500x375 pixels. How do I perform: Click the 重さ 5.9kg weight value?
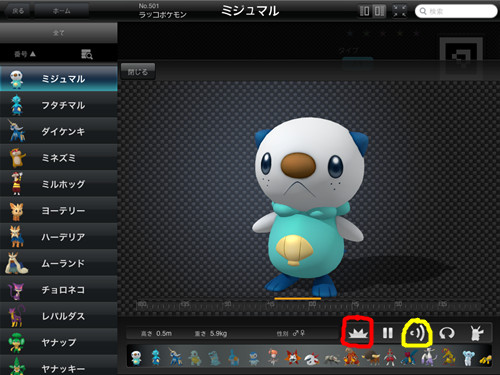tap(211, 333)
